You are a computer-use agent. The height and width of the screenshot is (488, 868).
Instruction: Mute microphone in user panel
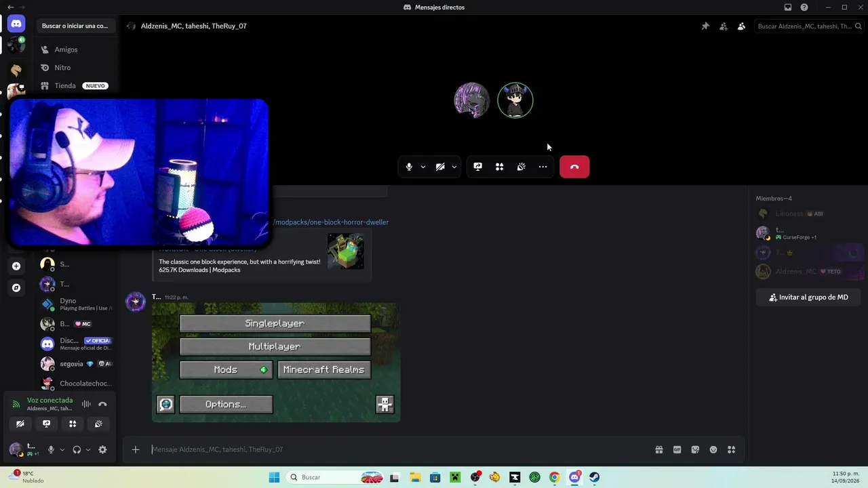click(51, 449)
